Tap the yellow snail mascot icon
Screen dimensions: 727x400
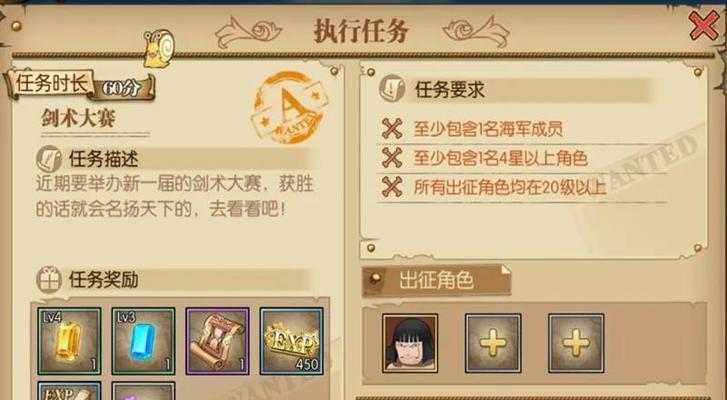159,49
